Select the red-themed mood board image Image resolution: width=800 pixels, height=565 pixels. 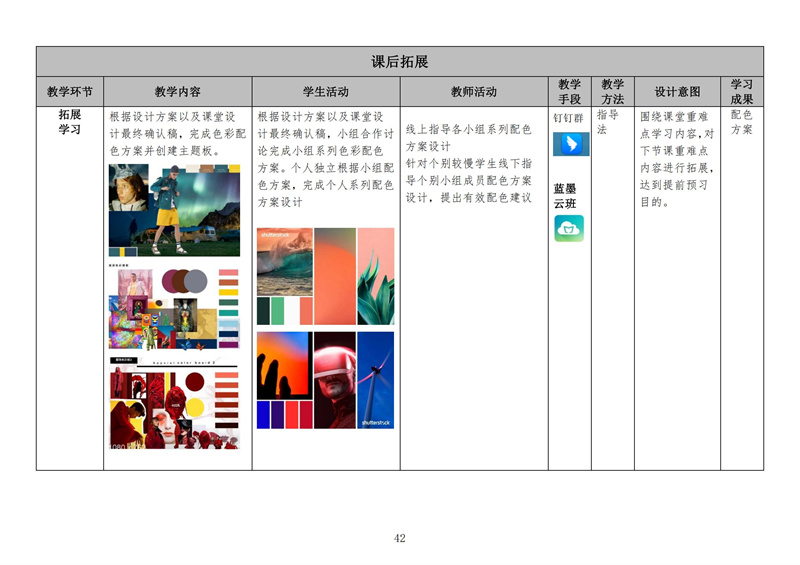coord(174,404)
